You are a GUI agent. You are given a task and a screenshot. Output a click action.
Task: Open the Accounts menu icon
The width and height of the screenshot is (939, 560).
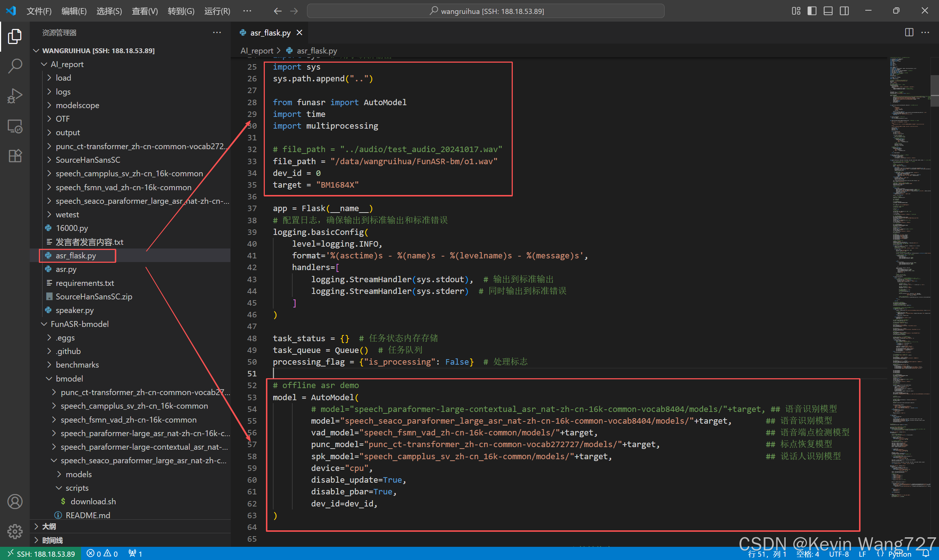pyautogui.click(x=15, y=501)
